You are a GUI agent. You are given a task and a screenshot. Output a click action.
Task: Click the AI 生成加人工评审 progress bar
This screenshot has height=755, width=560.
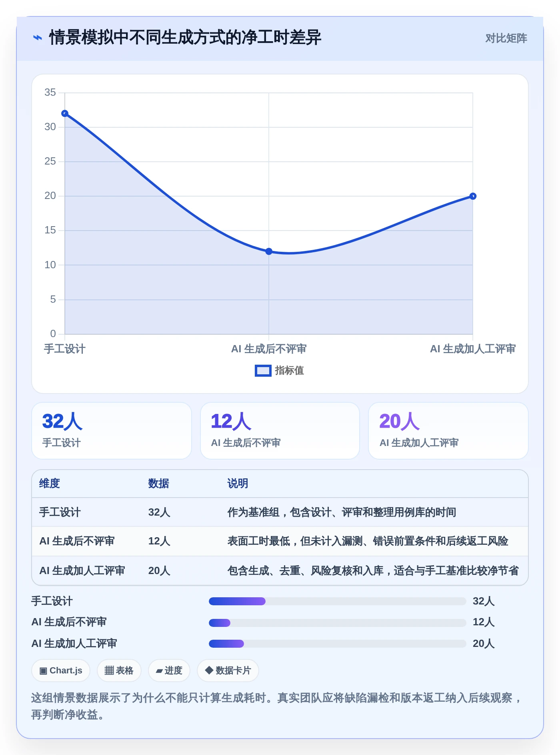coord(338,644)
